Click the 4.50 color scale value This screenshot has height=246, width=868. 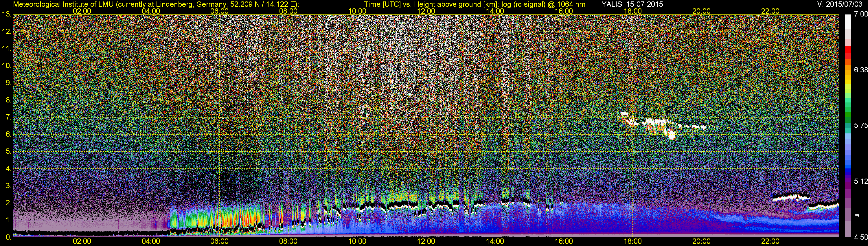[x=860, y=237]
